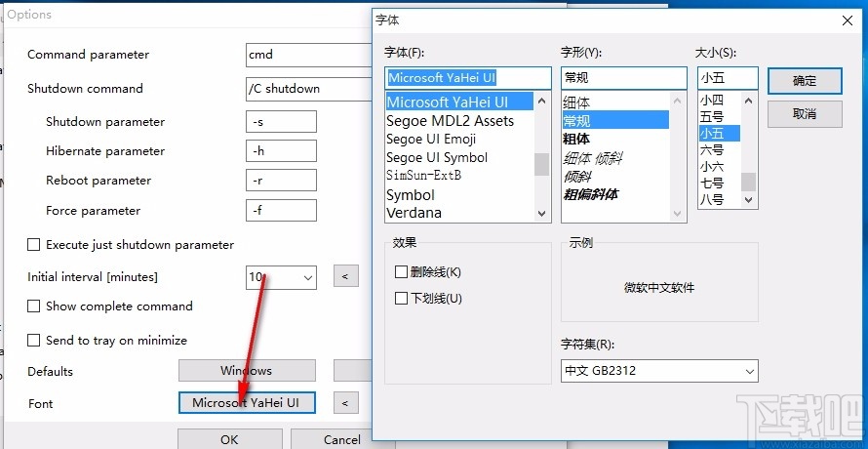Click the reset arrow beside Initial interval
This screenshot has width=868, height=449.
tap(346, 276)
